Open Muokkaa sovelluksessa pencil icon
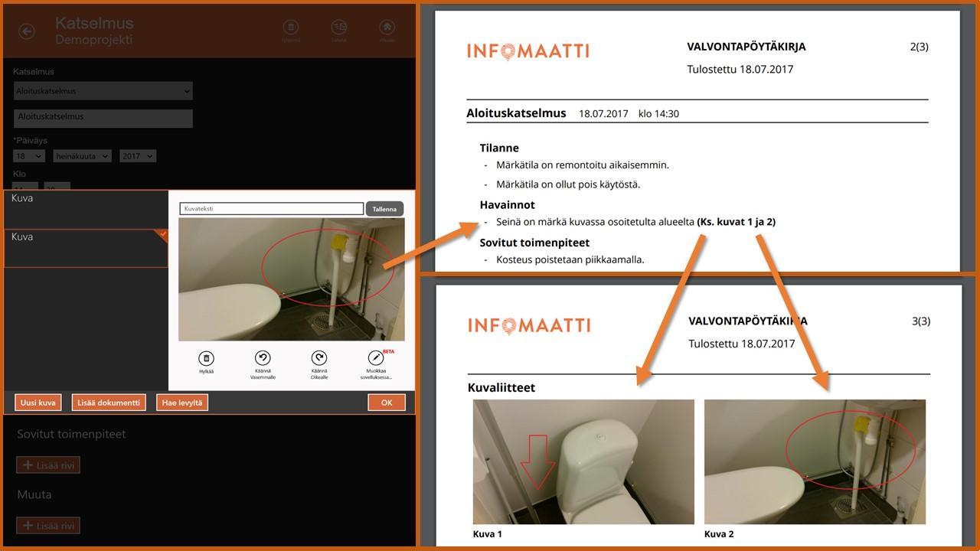The height and width of the screenshot is (551, 980). [x=376, y=358]
